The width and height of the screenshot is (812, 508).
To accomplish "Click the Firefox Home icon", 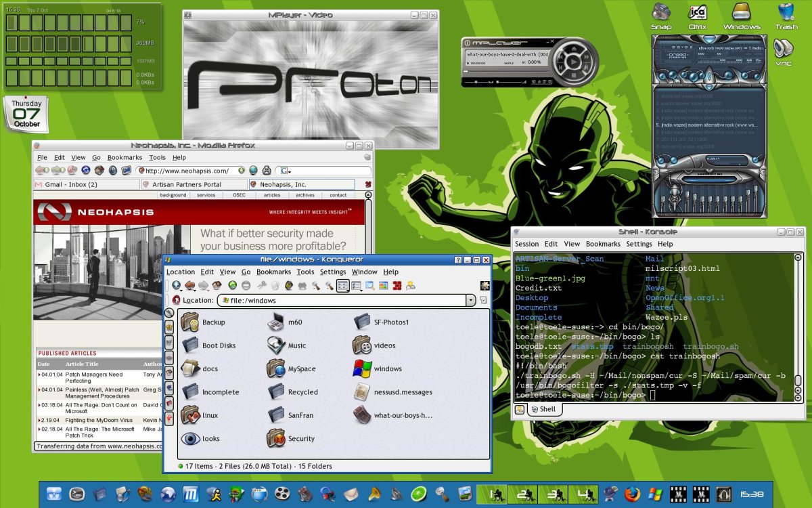I will tap(99, 171).
